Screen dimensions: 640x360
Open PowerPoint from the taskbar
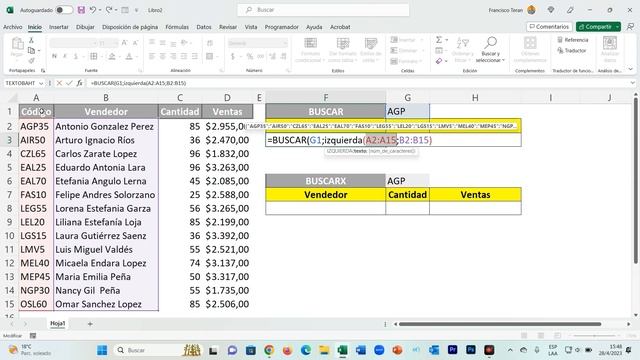pyautogui.click(x=397, y=350)
